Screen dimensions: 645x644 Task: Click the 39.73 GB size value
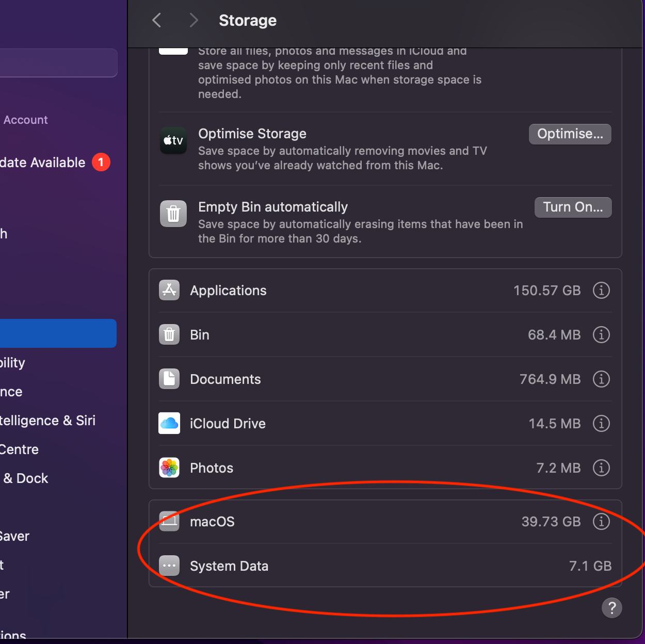[551, 522]
